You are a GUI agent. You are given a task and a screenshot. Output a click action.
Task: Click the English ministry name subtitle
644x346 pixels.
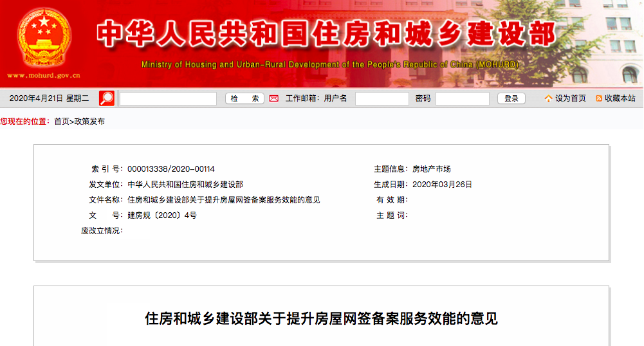click(x=329, y=65)
